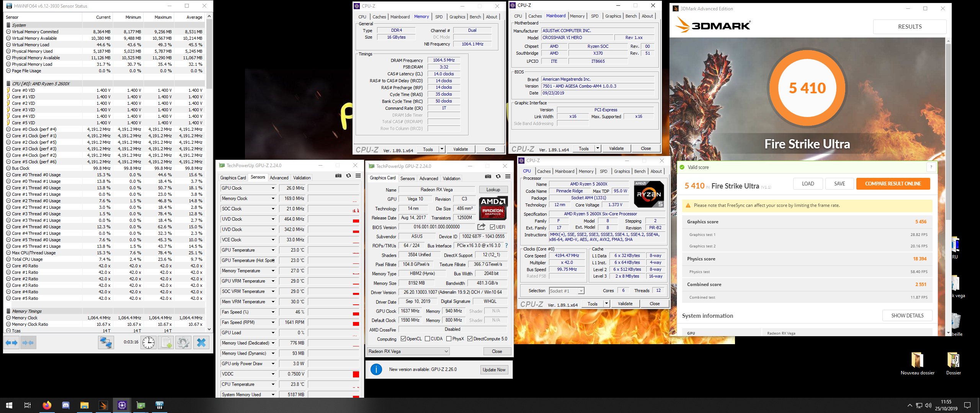The width and height of the screenshot is (980, 413).
Task: Click 3DMark valid score help question button
Action: [931, 167]
